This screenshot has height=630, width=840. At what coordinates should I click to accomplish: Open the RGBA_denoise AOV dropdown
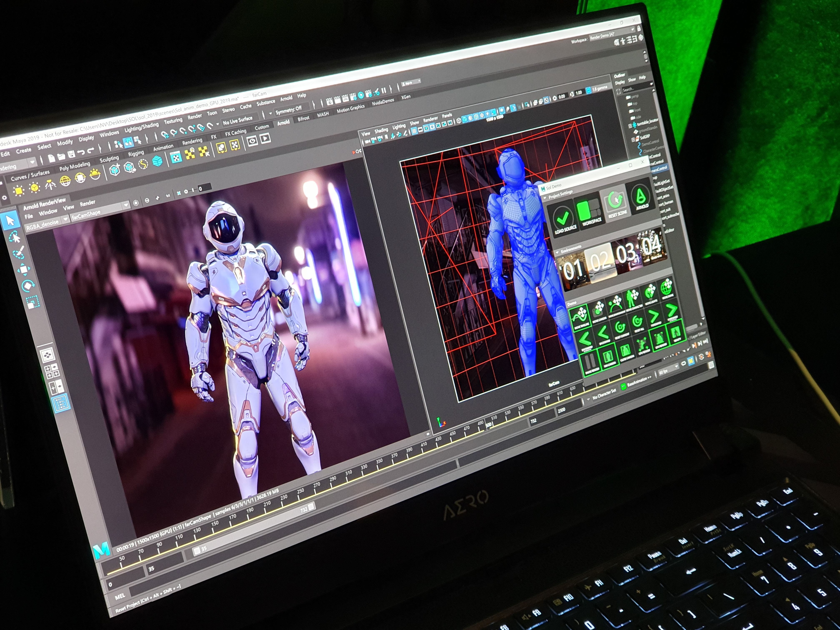pyautogui.click(x=65, y=219)
